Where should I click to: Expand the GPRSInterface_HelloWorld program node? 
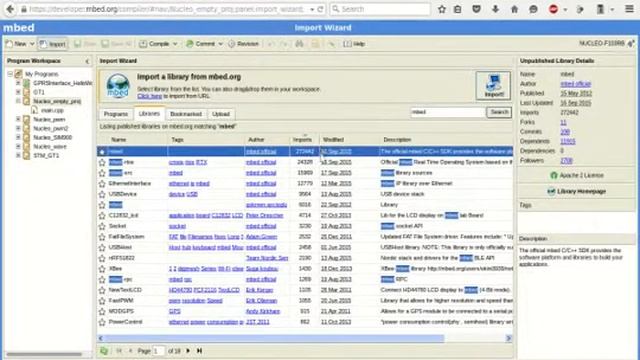[18, 83]
